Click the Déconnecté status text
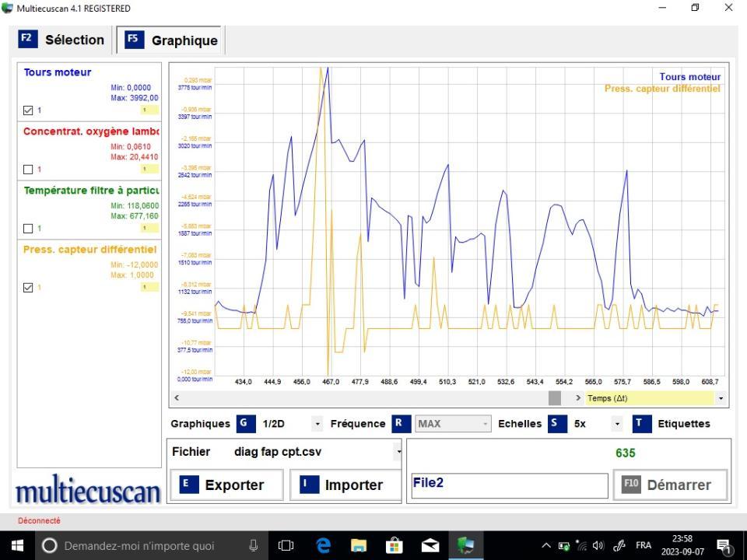The height and width of the screenshot is (560, 747). [39, 521]
